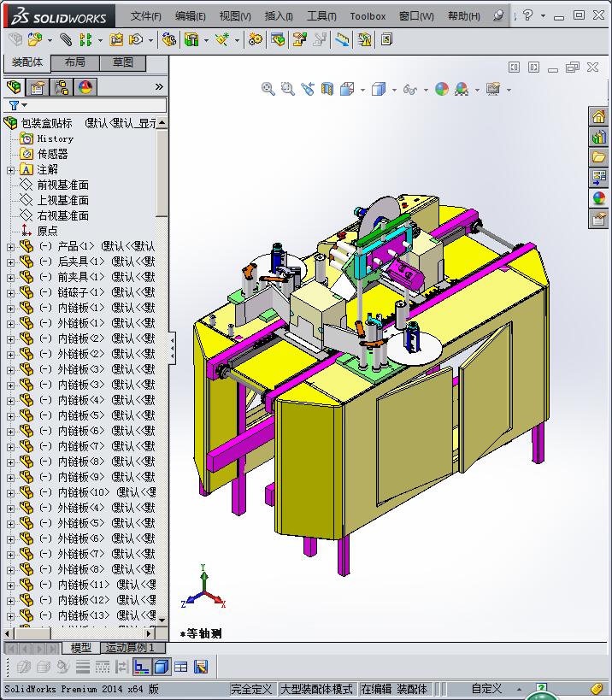The width and height of the screenshot is (612, 700).
Task: Open File Explorer folder task pane icon
Action: (598, 157)
